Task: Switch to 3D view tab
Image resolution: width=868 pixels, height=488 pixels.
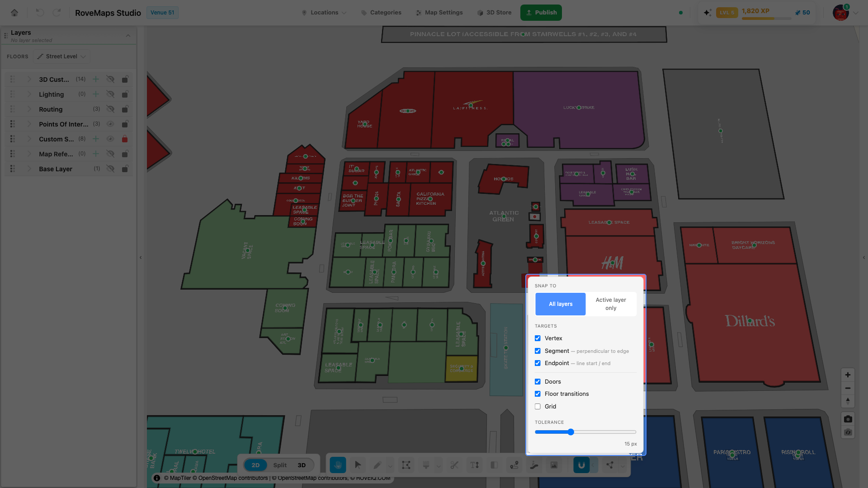Action: point(302,465)
